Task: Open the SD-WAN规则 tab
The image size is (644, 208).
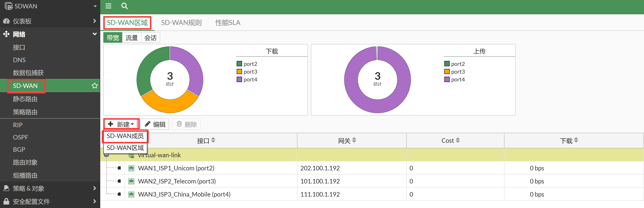Action: coord(181,23)
